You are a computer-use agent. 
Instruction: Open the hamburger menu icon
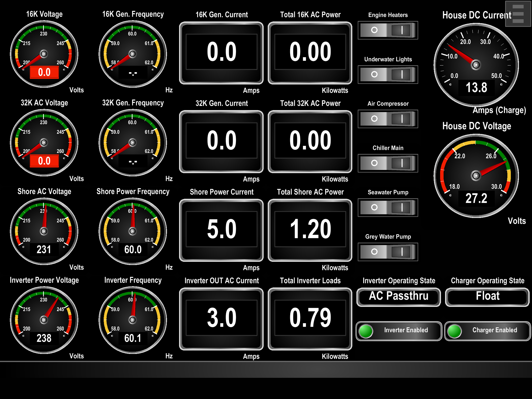point(518,14)
